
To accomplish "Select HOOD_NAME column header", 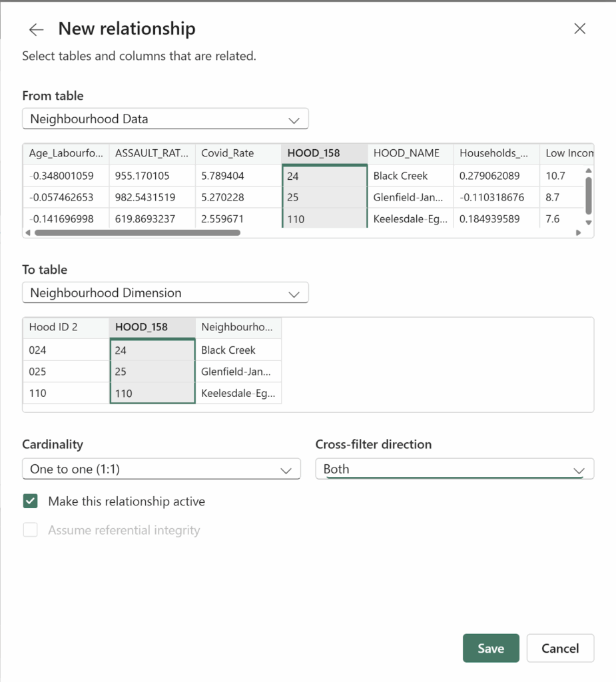I will (410, 153).
